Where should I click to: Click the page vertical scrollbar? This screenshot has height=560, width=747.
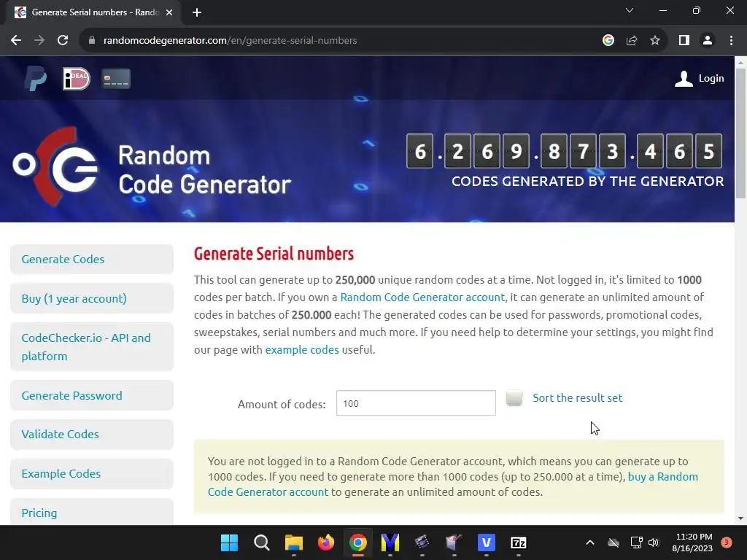click(x=740, y=133)
